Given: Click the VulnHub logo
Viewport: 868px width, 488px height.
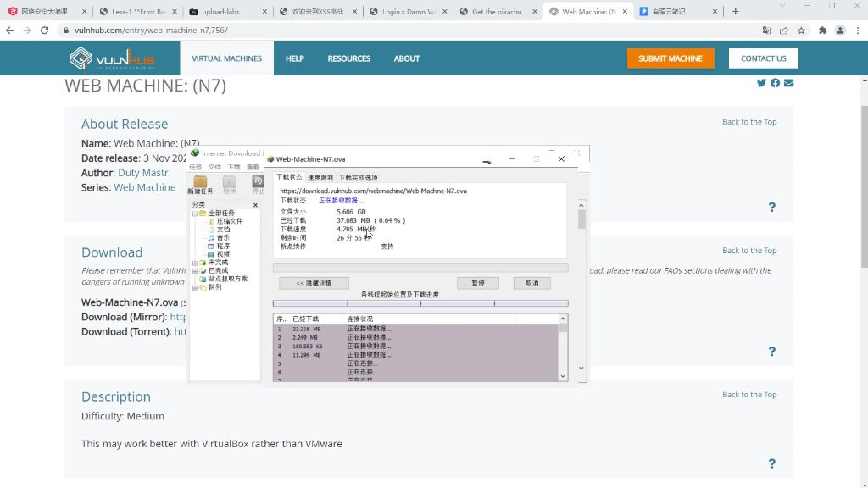Looking at the screenshot, I should (x=111, y=58).
